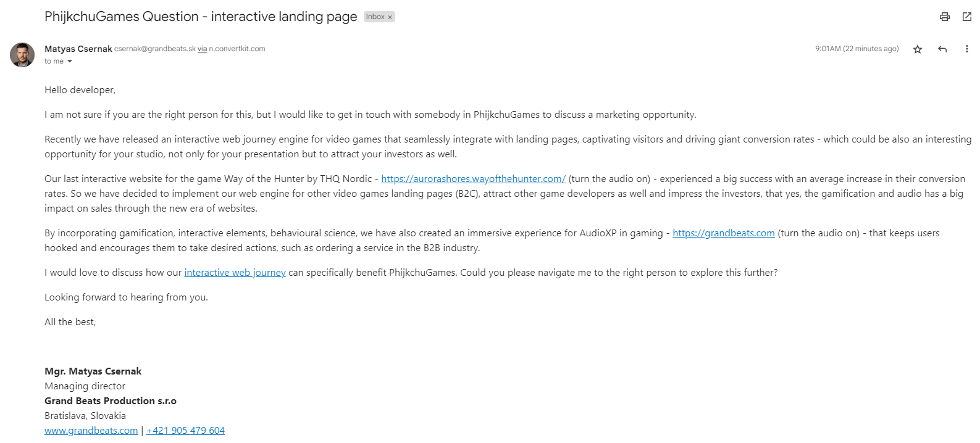The width and height of the screenshot is (980, 443).
Task: Click the 'via' link in sender line
Action: [x=202, y=49]
